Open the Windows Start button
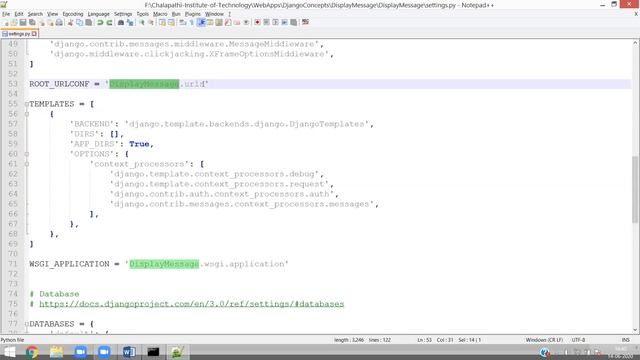Screen dimensions: 640x360 click(9, 352)
